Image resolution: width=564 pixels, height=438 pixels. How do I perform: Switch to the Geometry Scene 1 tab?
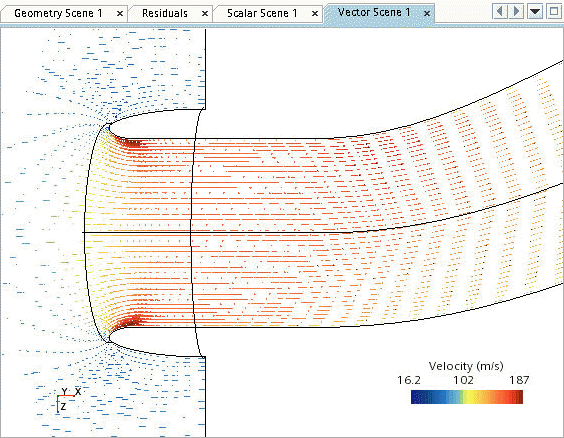[x=58, y=14]
